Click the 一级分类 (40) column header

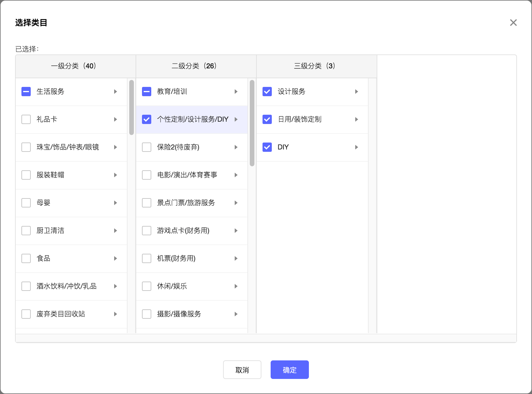tap(76, 66)
